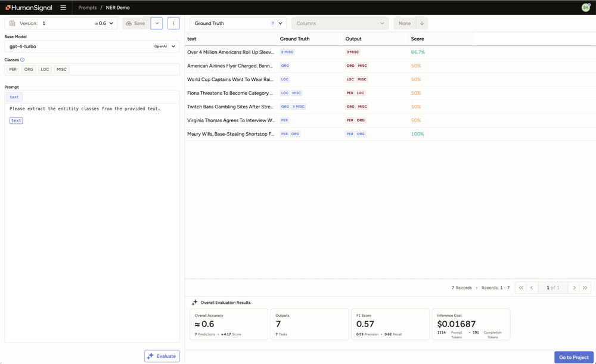
Task: Click the Classes info icon
Action: tap(23, 60)
